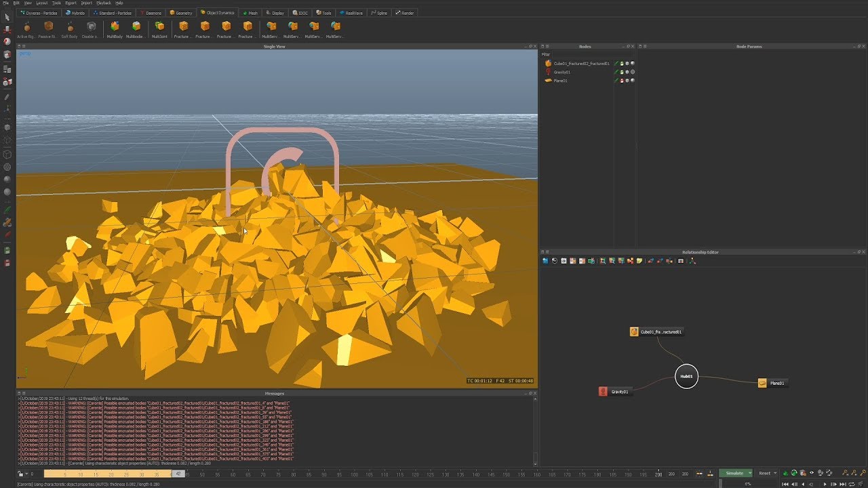868x488 pixels.
Task: Switch to the Mesh shelf tab
Action: (x=250, y=13)
